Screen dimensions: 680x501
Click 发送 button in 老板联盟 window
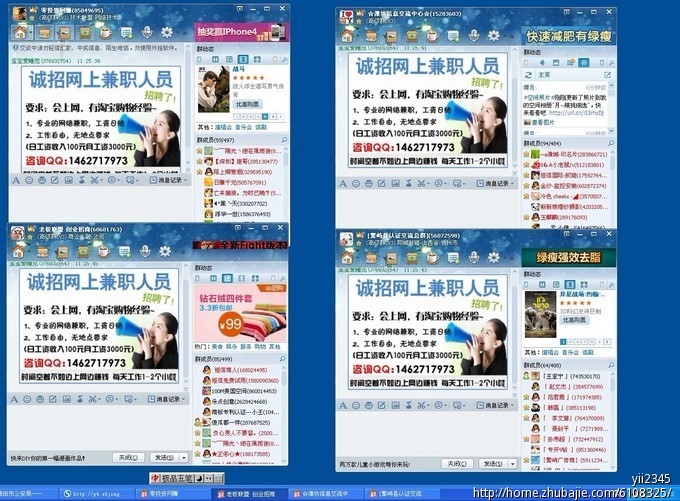click(x=164, y=458)
